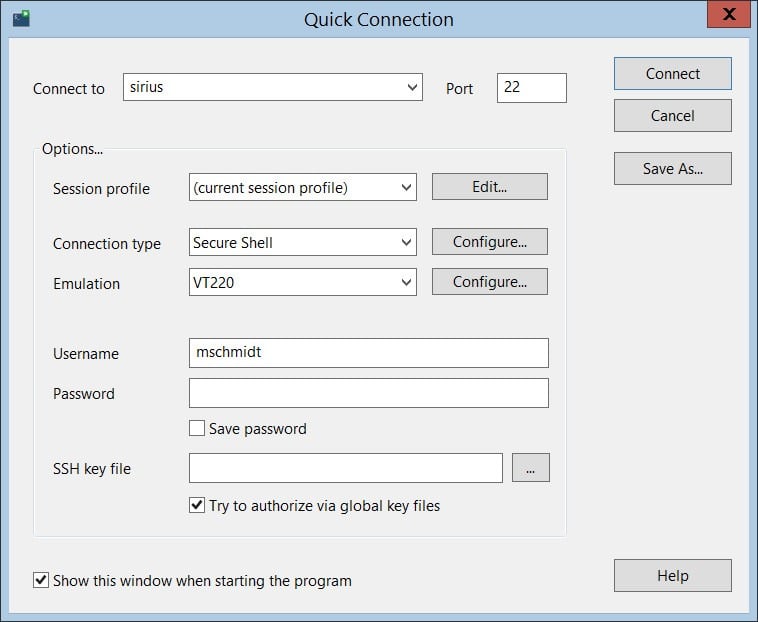The height and width of the screenshot is (622, 758).
Task: Enable the Save password checkbox
Action: pyautogui.click(x=197, y=429)
